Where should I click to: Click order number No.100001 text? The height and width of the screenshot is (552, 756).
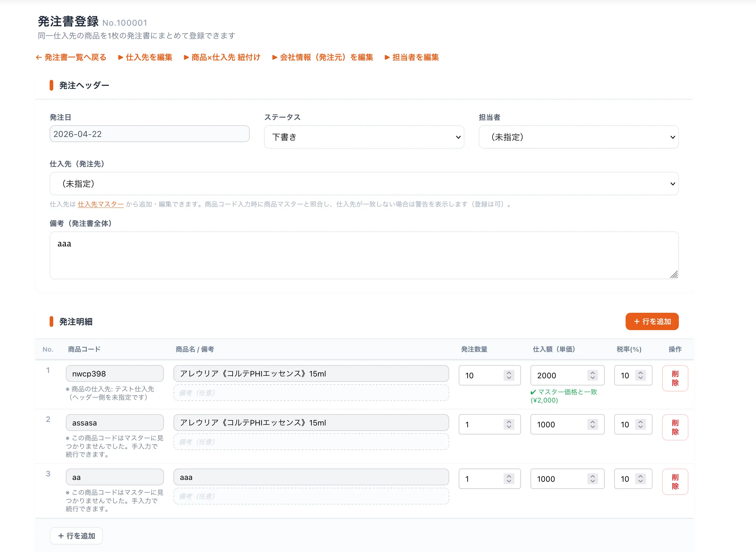point(125,23)
